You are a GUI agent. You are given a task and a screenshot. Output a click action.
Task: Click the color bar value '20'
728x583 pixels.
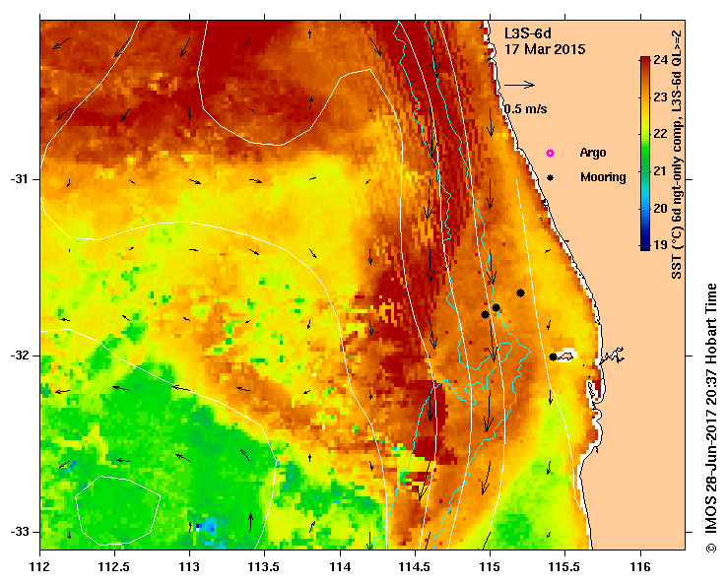click(661, 208)
